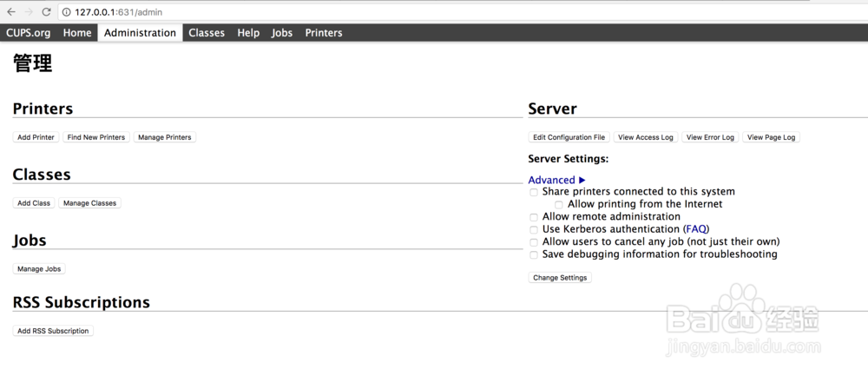Click the browser forward arrow icon

pos(29,12)
